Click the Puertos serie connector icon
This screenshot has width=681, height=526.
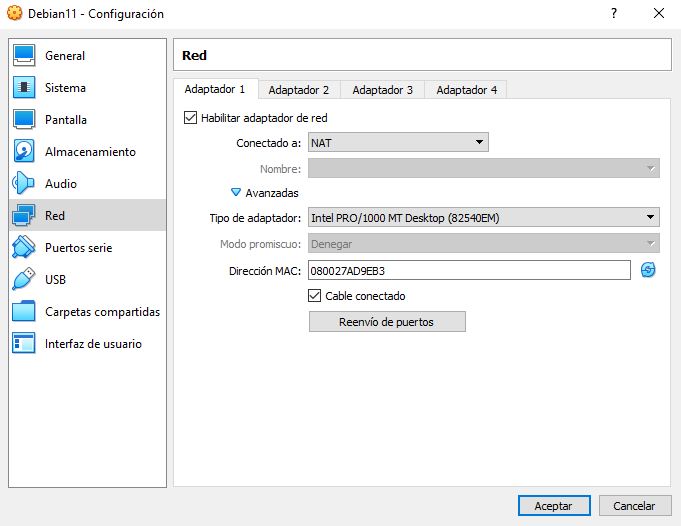24,247
